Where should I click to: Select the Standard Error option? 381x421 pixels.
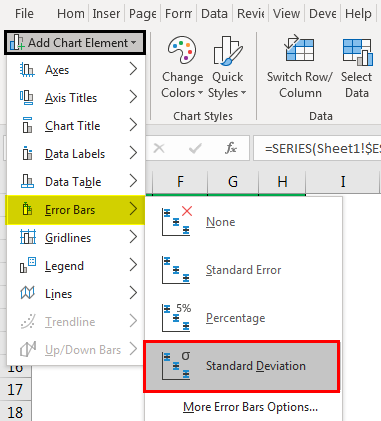point(243,270)
